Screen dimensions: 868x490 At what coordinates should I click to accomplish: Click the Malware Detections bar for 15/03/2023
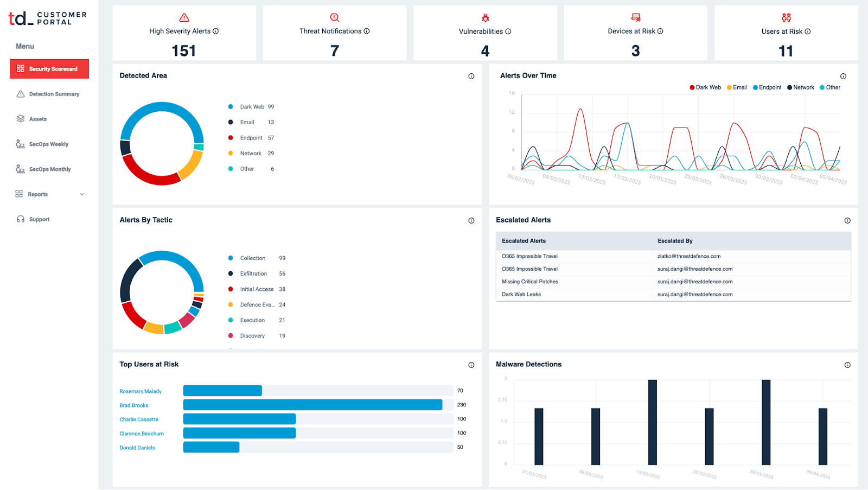point(653,422)
